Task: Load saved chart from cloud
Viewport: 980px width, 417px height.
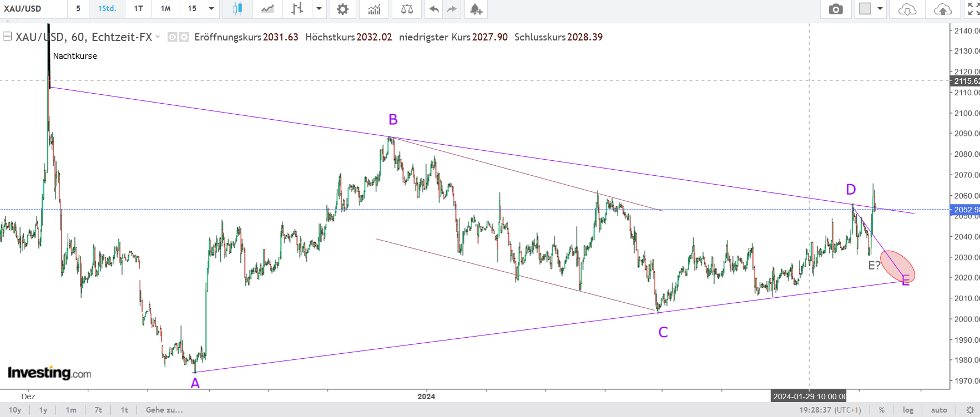Action: point(907,9)
